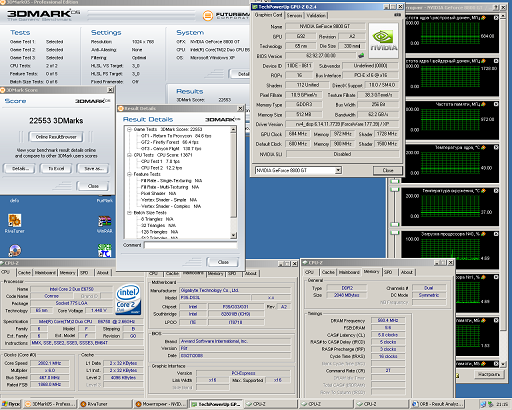
Task: Switch to GPU-Z Validation tab
Action: coord(316,15)
